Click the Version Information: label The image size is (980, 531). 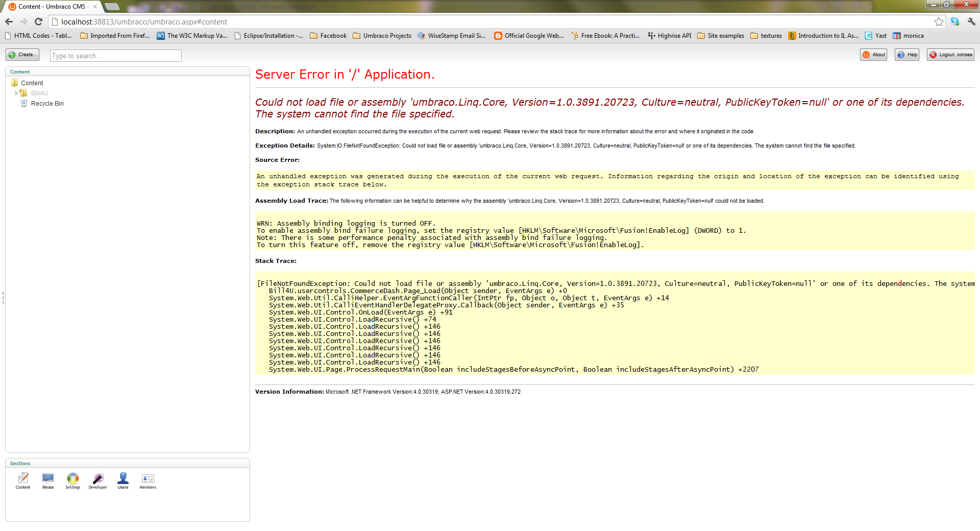point(289,392)
